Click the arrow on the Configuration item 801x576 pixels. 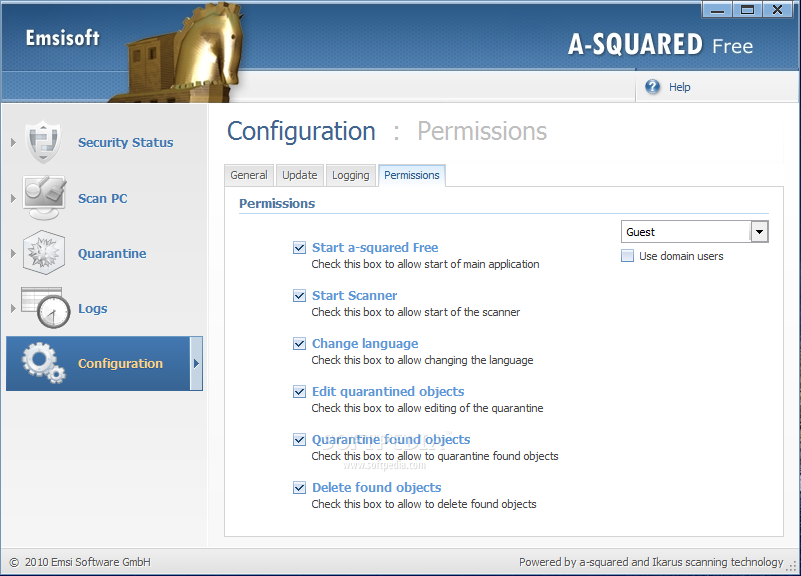pyautogui.click(x=196, y=364)
